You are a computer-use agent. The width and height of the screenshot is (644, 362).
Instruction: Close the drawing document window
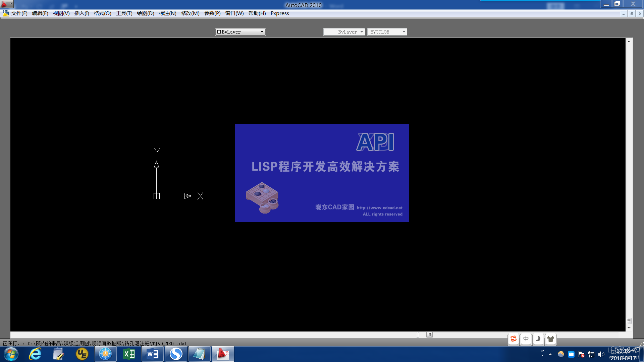pyautogui.click(x=640, y=14)
